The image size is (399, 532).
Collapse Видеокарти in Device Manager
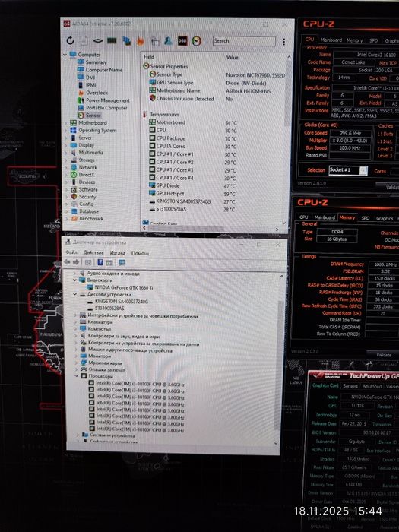75,280
